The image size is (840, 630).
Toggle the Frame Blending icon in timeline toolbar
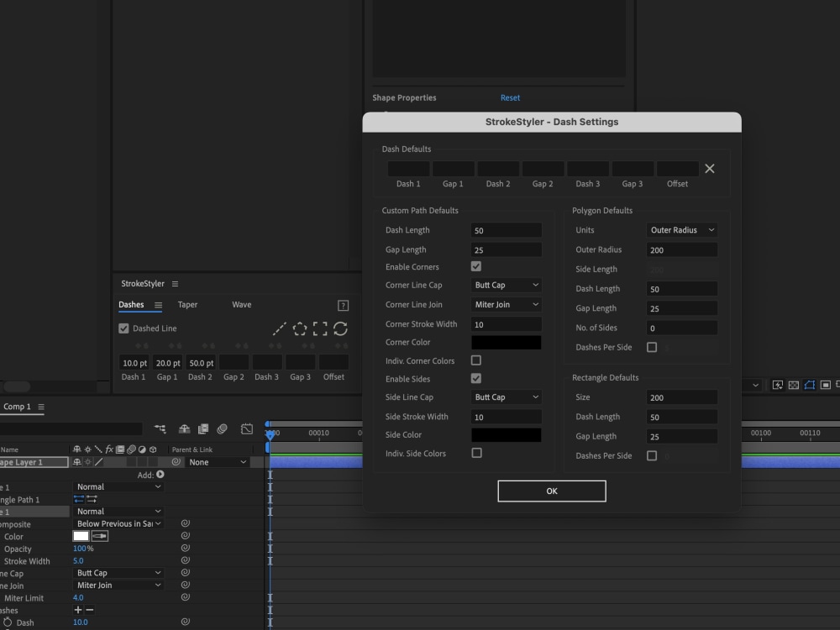(x=203, y=428)
